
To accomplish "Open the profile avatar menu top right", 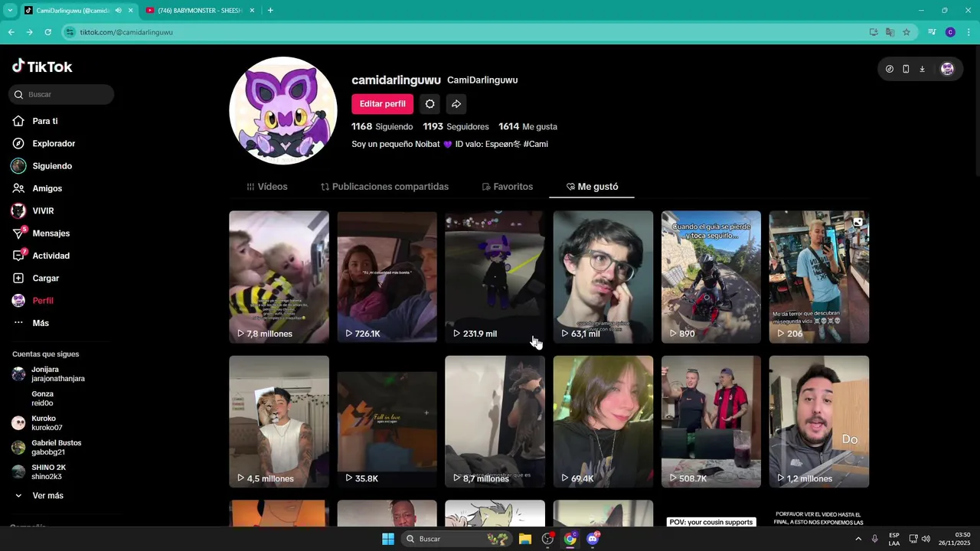I will (x=947, y=69).
